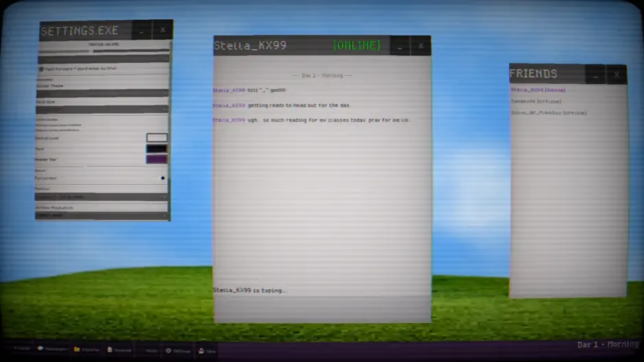The width and height of the screenshot is (644, 362).
Task: Open the Window Resolution dropdown
Action: coord(101,215)
